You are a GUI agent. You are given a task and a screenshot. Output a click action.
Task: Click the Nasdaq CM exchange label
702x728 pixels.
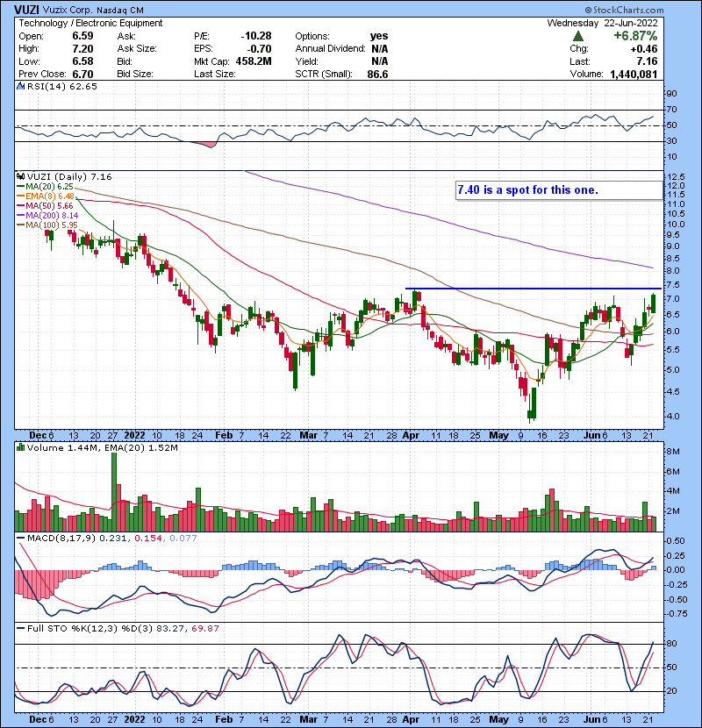tap(120, 10)
